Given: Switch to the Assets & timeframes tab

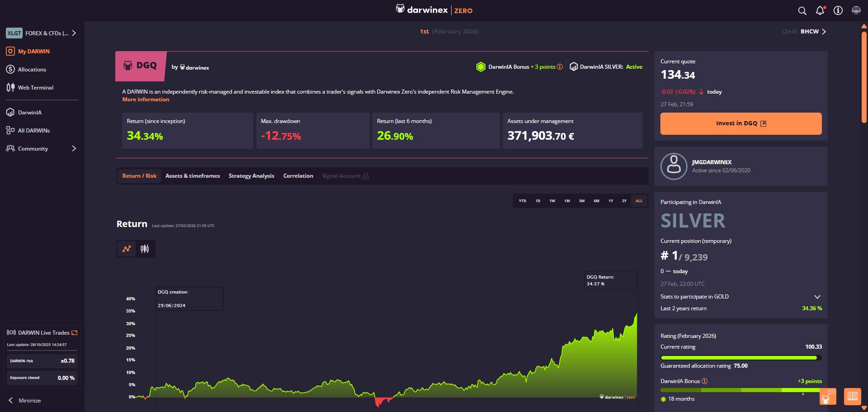Looking at the screenshot, I should tap(192, 175).
